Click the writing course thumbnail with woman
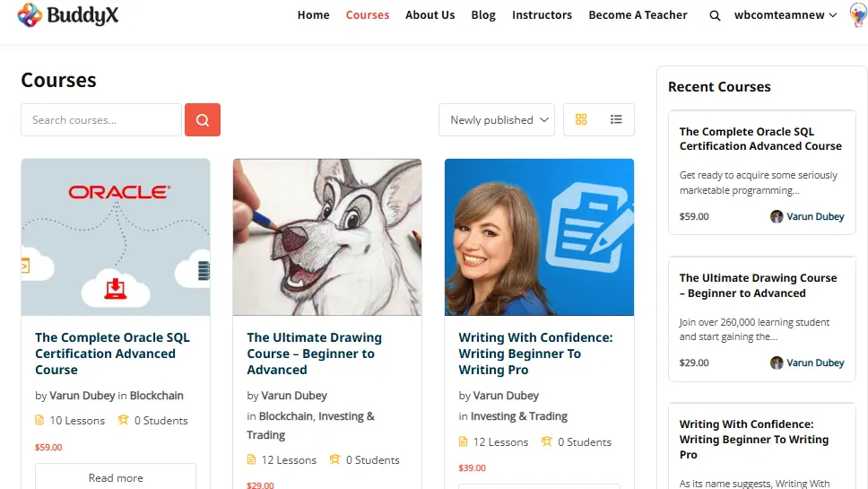 coord(539,237)
